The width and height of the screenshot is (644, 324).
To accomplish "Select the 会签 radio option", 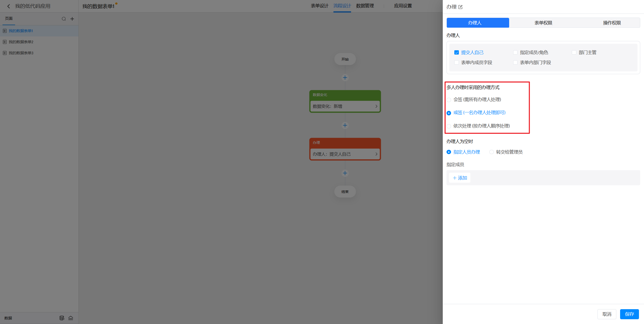I will (449, 100).
